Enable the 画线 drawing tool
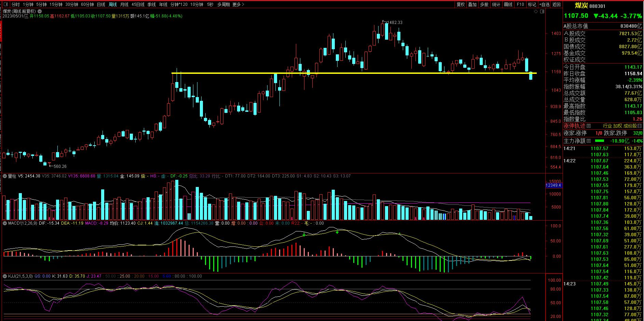 (x=508, y=4)
